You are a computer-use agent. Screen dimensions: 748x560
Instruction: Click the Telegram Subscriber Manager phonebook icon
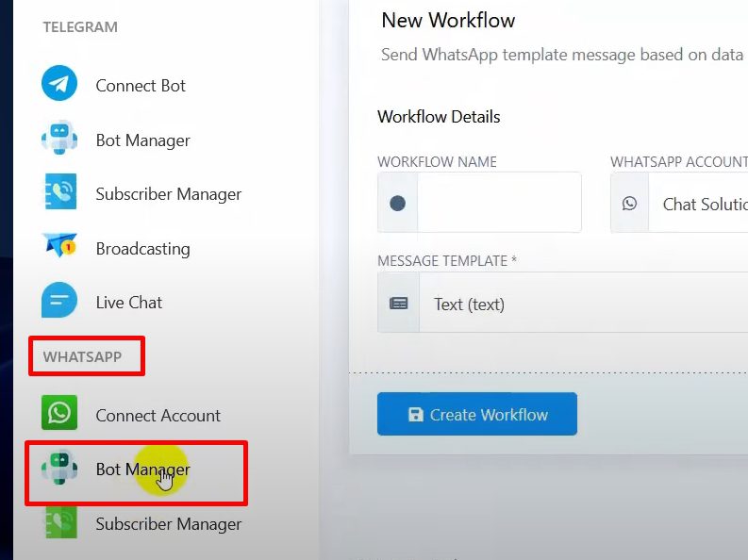click(59, 193)
